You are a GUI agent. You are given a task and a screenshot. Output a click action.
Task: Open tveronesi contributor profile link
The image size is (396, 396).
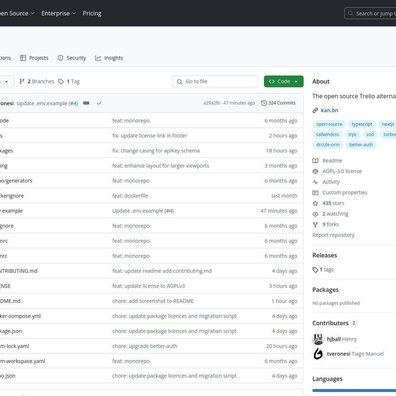(x=338, y=354)
